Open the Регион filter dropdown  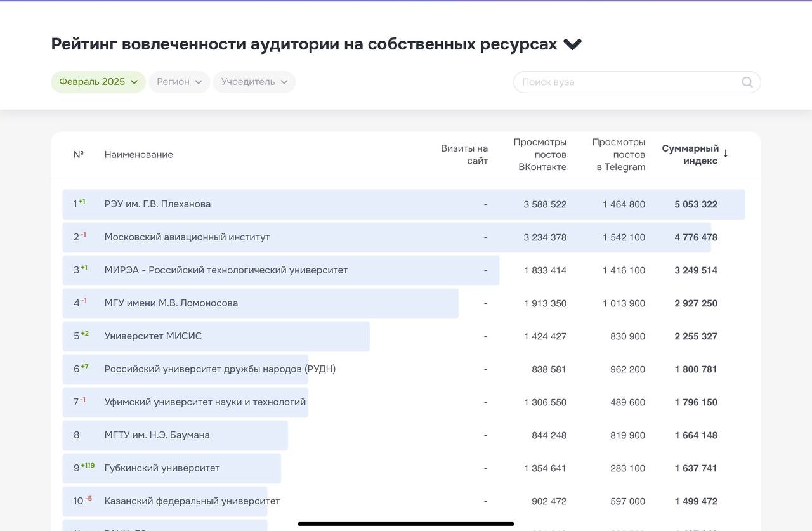pyautogui.click(x=180, y=82)
